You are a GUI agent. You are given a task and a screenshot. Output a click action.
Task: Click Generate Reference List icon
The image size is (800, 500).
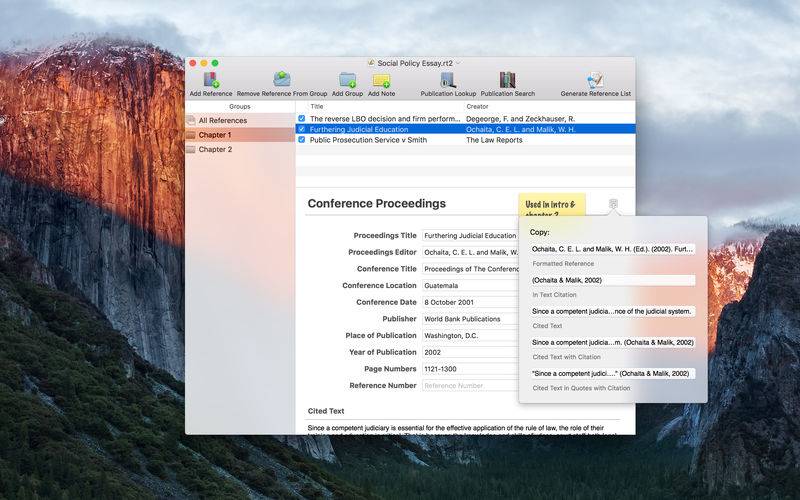pyautogui.click(x=595, y=80)
